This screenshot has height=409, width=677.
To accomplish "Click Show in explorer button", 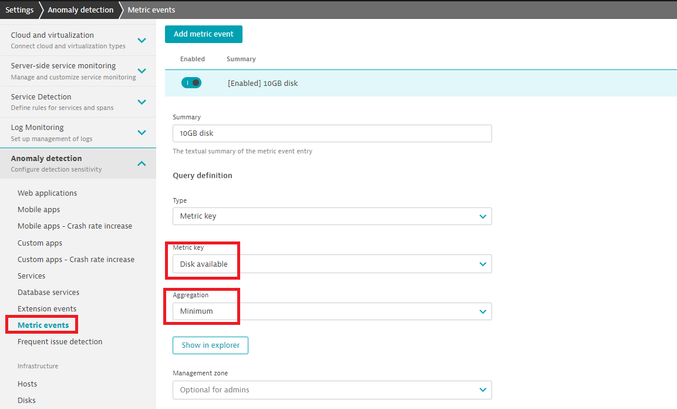I will pos(210,345).
